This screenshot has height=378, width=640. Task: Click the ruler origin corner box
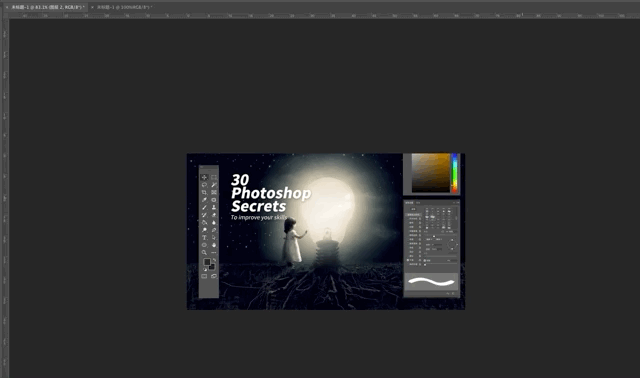[5, 16]
